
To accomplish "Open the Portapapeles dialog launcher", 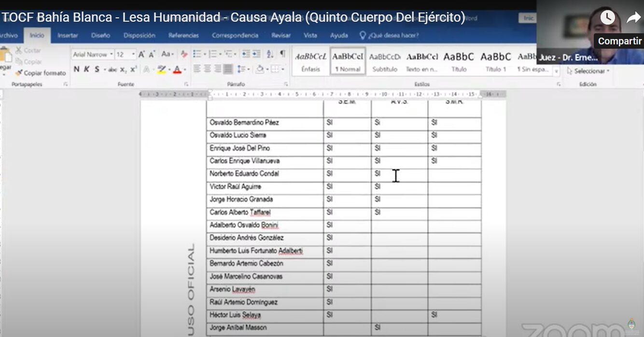I will (66, 84).
